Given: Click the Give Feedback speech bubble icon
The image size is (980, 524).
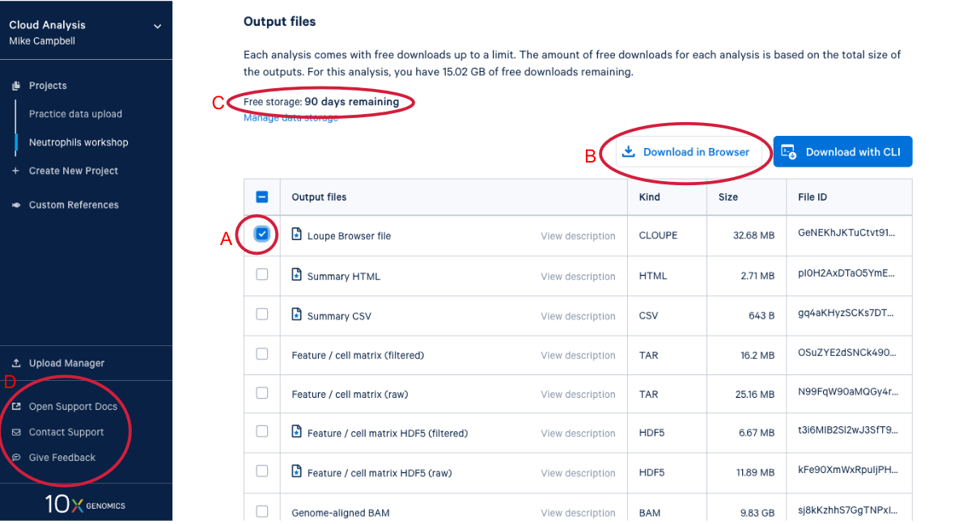Looking at the screenshot, I should 15,458.
